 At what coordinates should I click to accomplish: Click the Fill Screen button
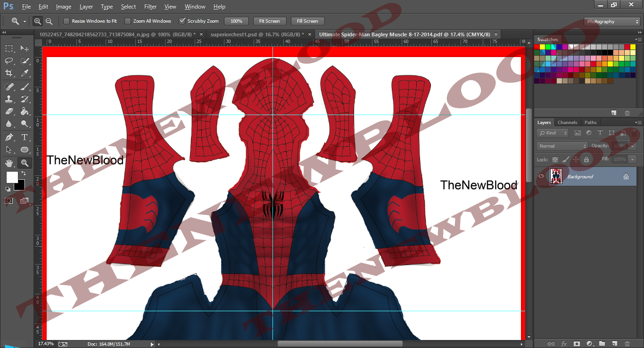(x=307, y=21)
